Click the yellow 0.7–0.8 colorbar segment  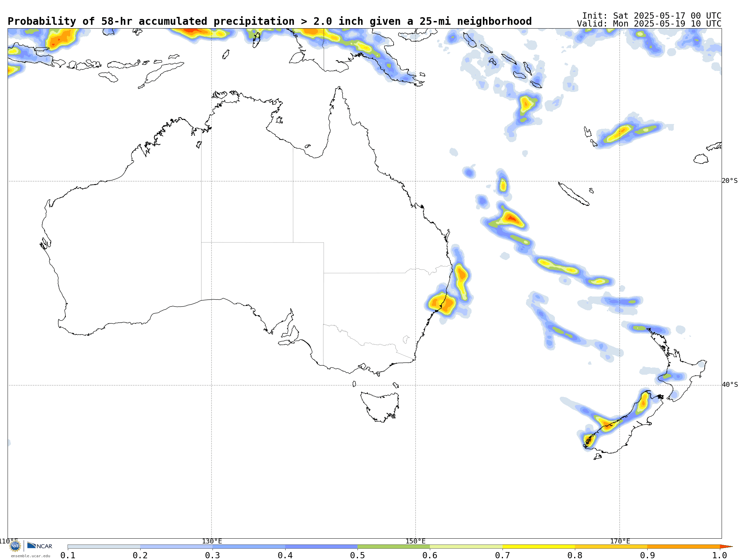pyautogui.click(x=539, y=547)
